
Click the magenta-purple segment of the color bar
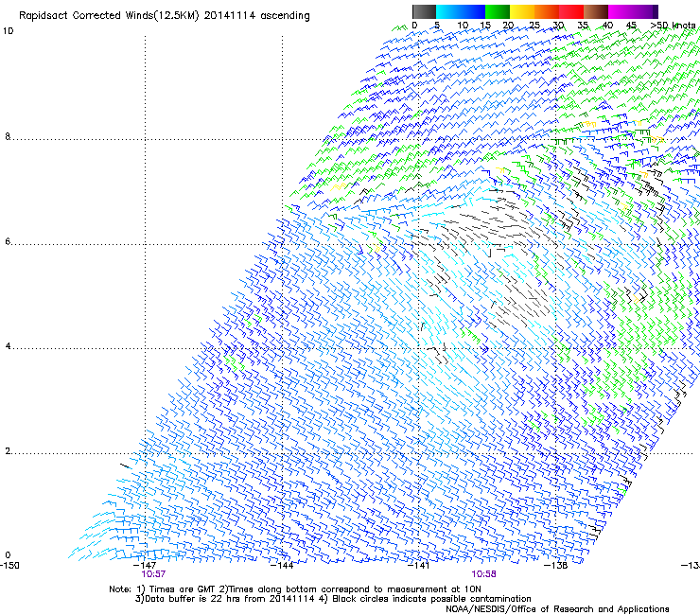click(x=633, y=11)
